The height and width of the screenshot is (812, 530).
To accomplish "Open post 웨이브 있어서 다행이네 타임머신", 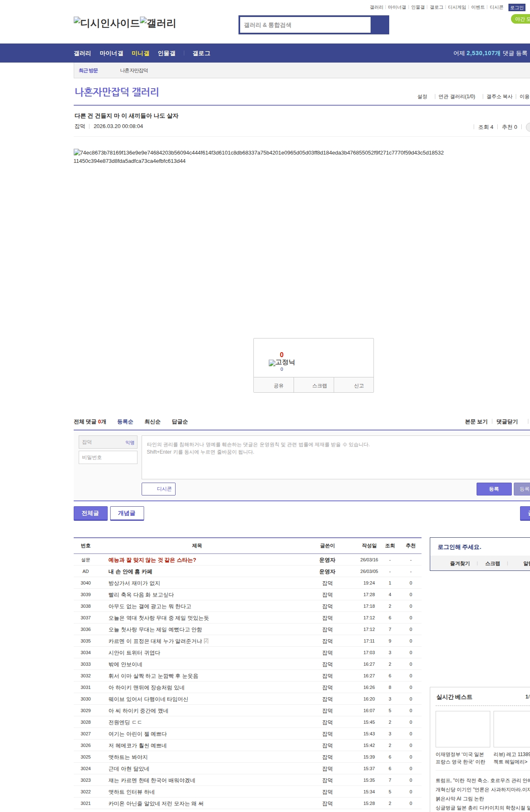I will (x=148, y=699).
